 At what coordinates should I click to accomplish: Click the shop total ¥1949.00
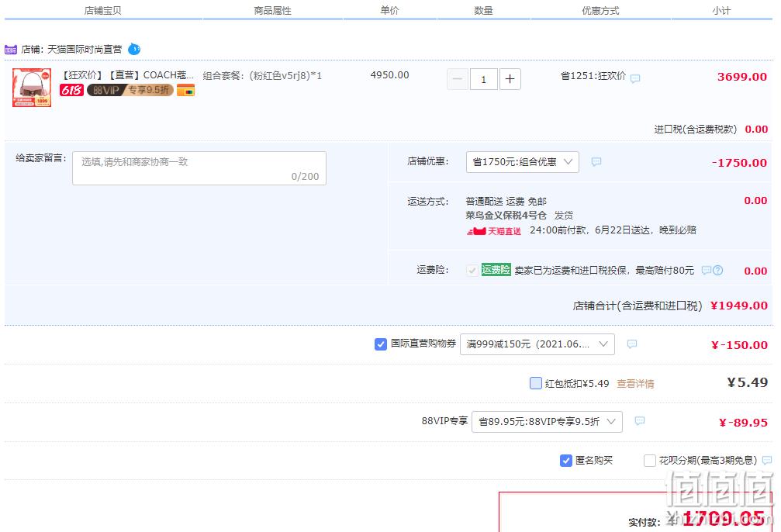(x=738, y=306)
